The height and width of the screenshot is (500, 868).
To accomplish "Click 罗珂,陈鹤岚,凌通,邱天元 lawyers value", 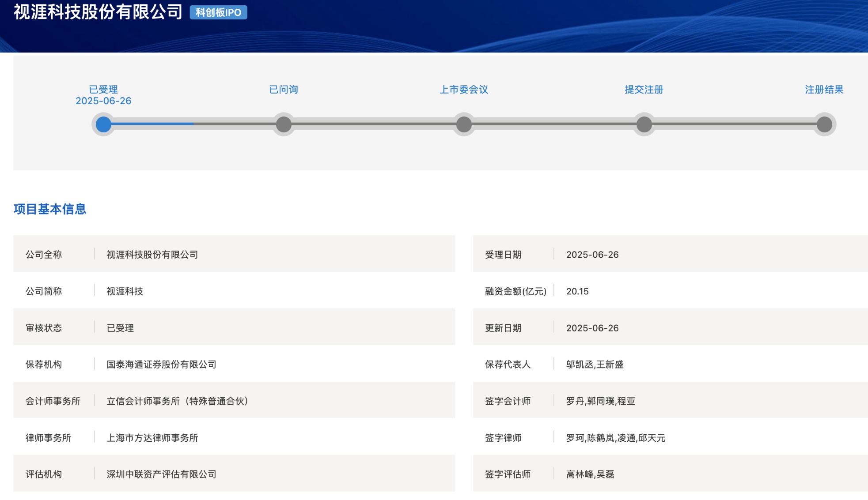I will [616, 438].
